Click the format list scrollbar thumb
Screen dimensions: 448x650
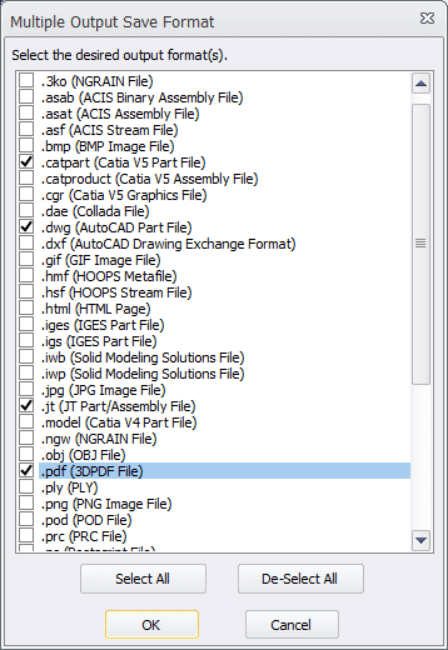[421, 244]
